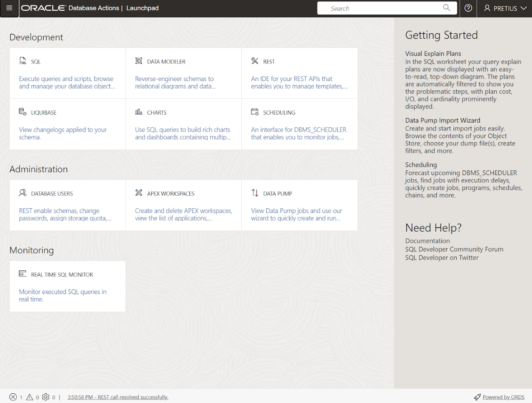Click the Development section heading

click(x=36, y=37)
